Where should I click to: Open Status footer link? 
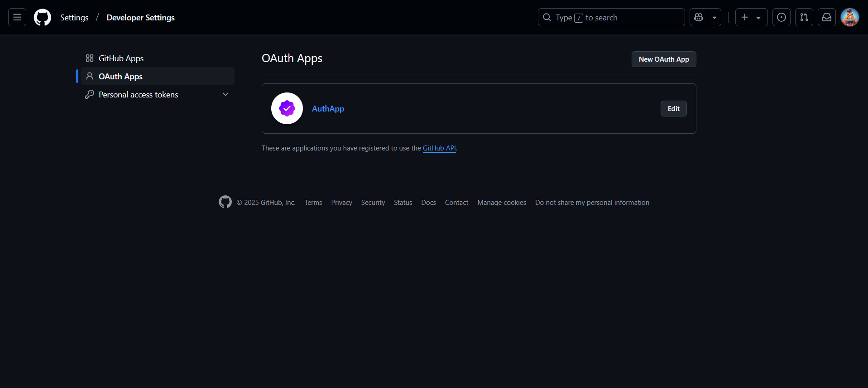(403, 203)
